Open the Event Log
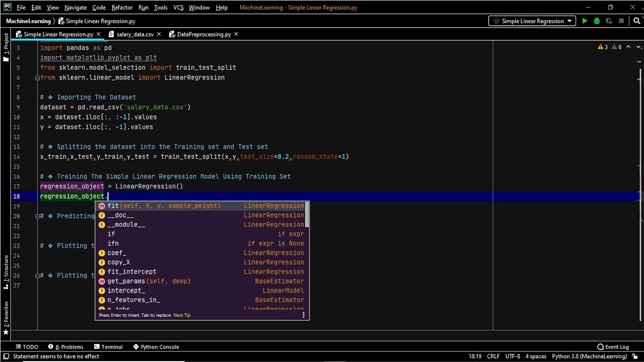Viewport: 644px width, 362px height. [613, 347]
